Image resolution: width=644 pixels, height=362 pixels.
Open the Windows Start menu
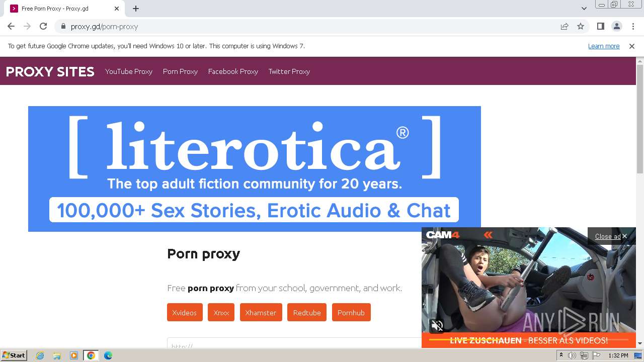click(x=14, y=355)
